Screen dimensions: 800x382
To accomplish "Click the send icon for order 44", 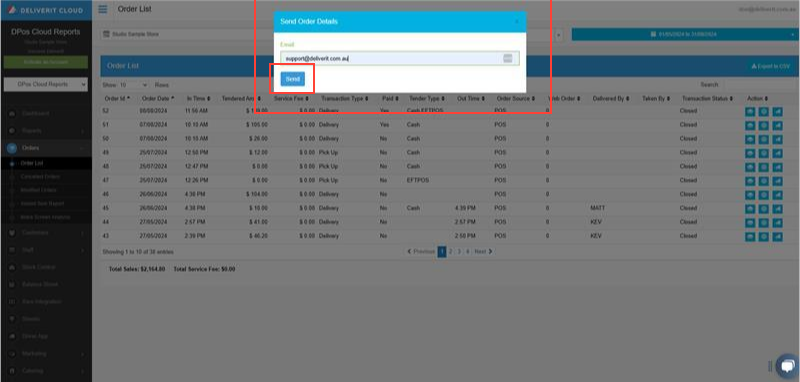I will 777,222.
